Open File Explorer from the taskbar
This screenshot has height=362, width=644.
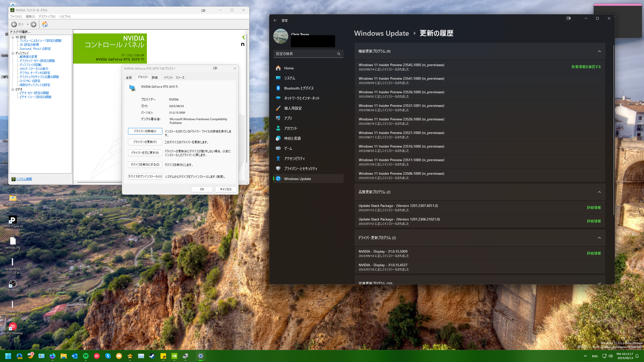pos(64,356)
